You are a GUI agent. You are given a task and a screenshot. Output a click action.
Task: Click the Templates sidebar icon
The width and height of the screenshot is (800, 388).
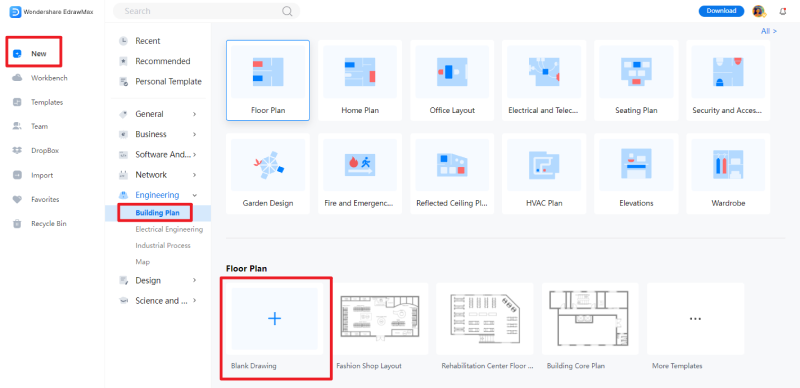[x=17, y=102]
